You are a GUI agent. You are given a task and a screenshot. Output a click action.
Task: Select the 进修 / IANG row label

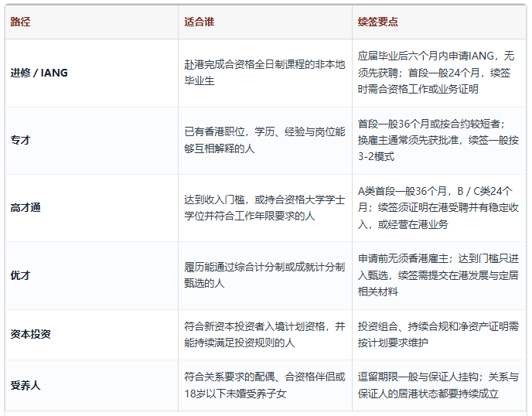[x=39, y=73]
